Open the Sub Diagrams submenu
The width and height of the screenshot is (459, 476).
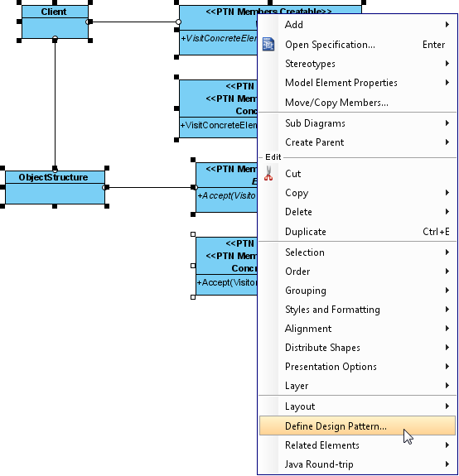357,123
